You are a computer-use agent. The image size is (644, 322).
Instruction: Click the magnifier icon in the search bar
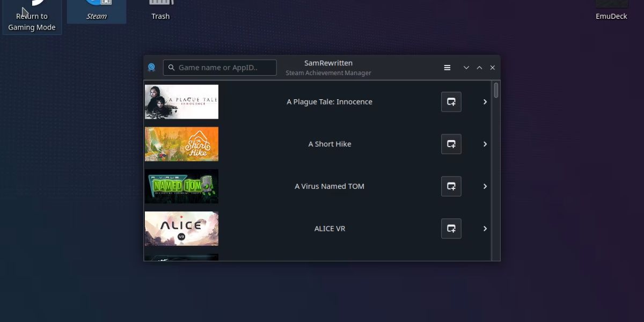(x=171, y=67)
